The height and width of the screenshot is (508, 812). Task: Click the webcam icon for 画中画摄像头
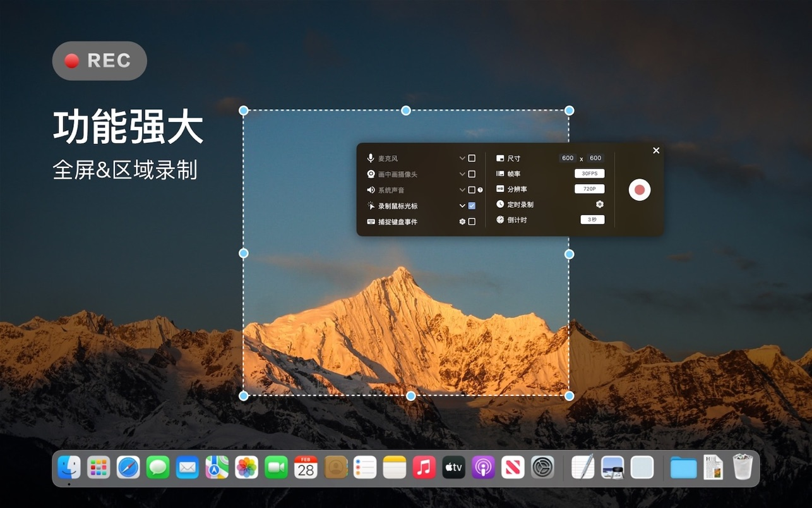click(371, 174)
